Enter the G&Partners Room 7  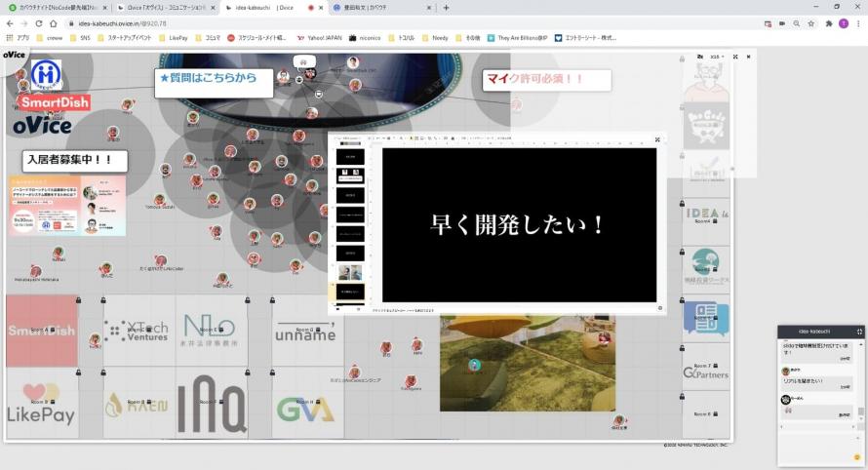tap(706, 367)
